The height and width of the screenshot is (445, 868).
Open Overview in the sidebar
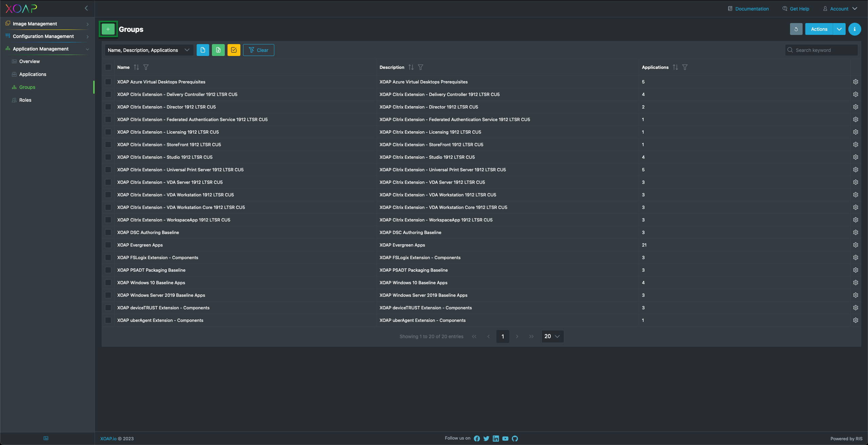click(29, 61)
